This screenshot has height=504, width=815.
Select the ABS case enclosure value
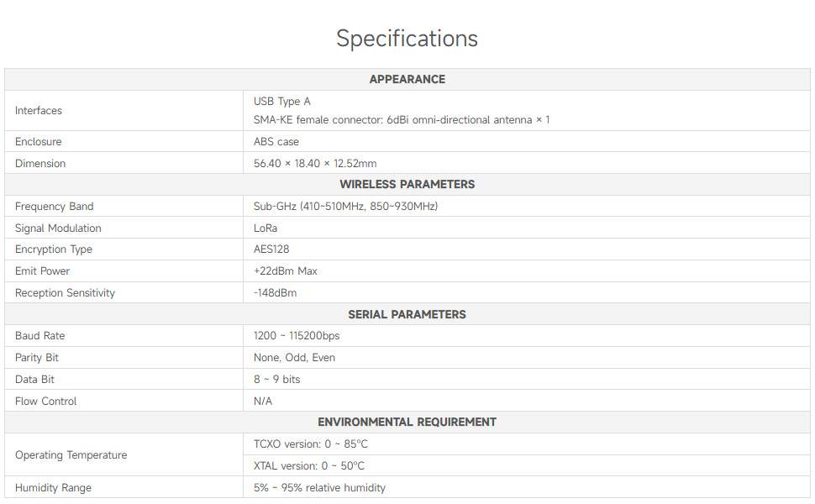(x=276, y=142)
